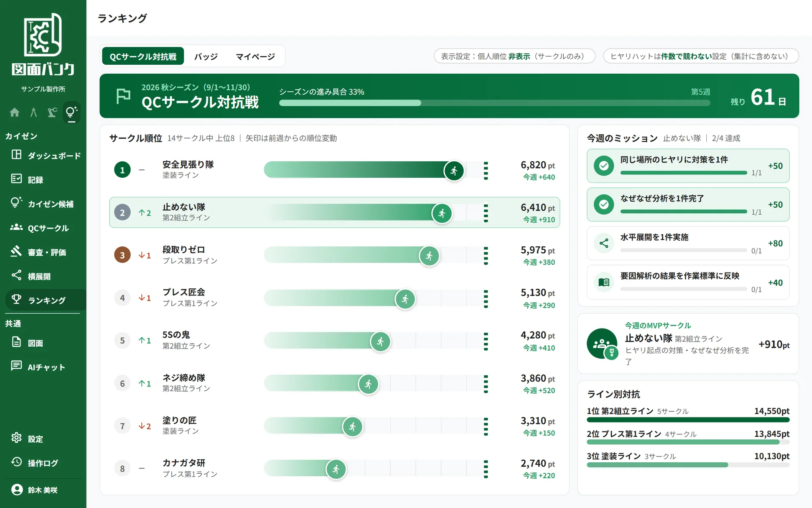Click the 2位 プレス第1ライン line row

click(688, 438)
